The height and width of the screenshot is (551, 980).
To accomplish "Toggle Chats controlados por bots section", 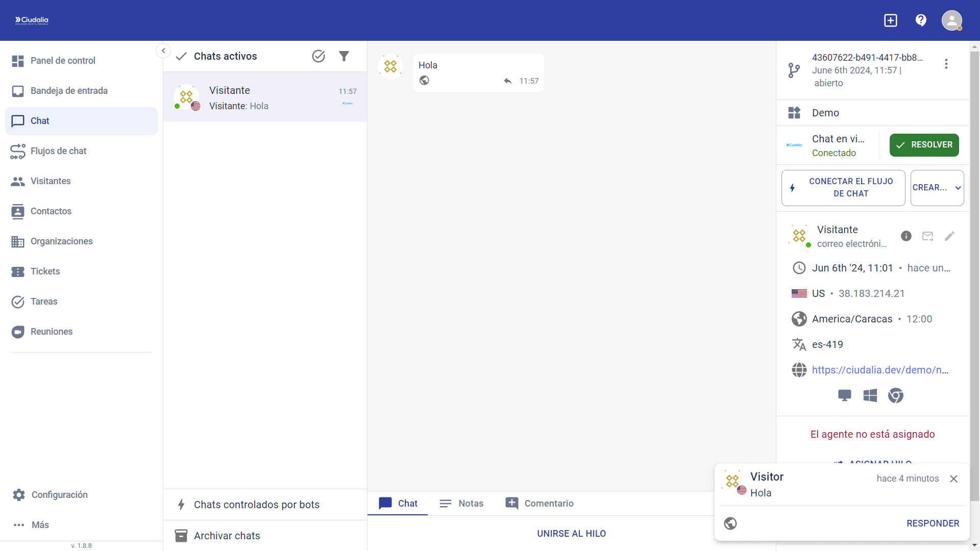I will (257, 505).
